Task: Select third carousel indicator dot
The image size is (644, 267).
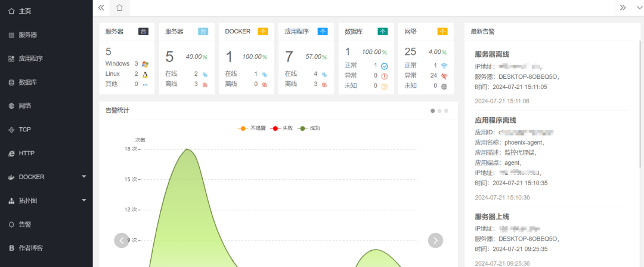Action: click(x=446, y=111)
